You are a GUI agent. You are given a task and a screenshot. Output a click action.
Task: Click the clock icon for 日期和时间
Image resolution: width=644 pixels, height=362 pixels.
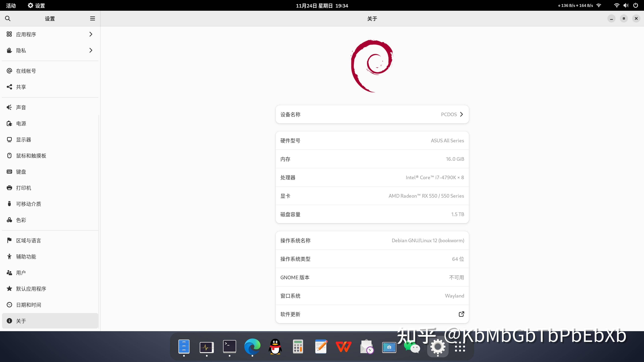9,305
